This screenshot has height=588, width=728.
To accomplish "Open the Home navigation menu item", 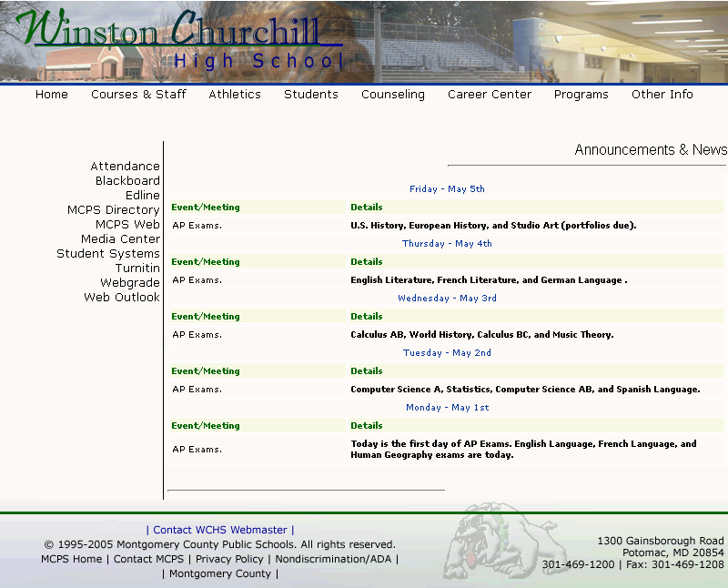I will [x=52, y=95].
